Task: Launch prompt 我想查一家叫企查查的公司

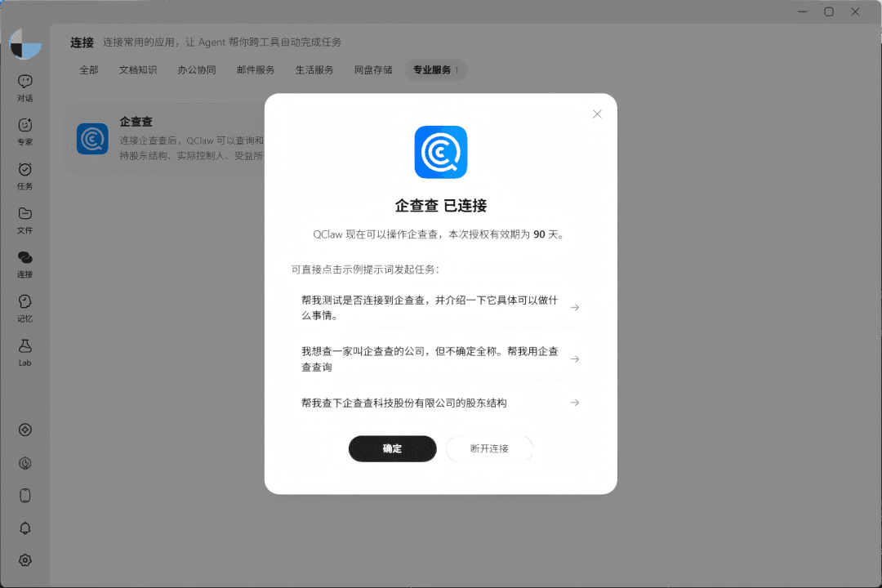Action: [440, 359]
